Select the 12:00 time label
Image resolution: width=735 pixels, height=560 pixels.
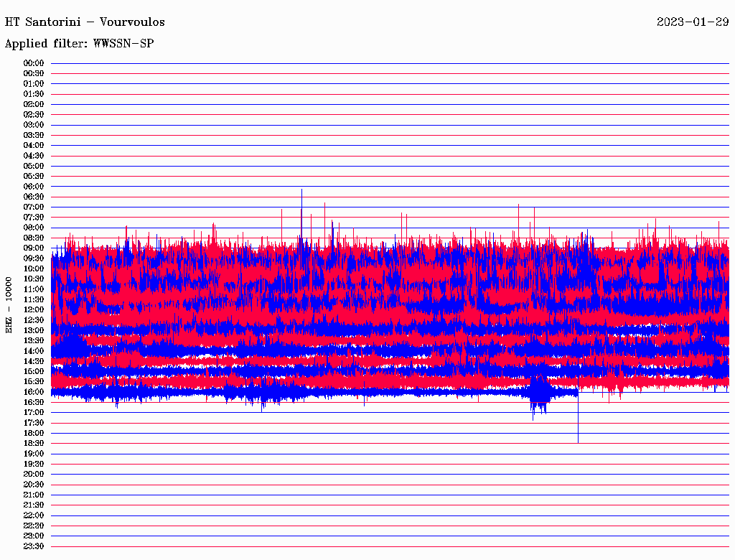click(x=34, y=309)
